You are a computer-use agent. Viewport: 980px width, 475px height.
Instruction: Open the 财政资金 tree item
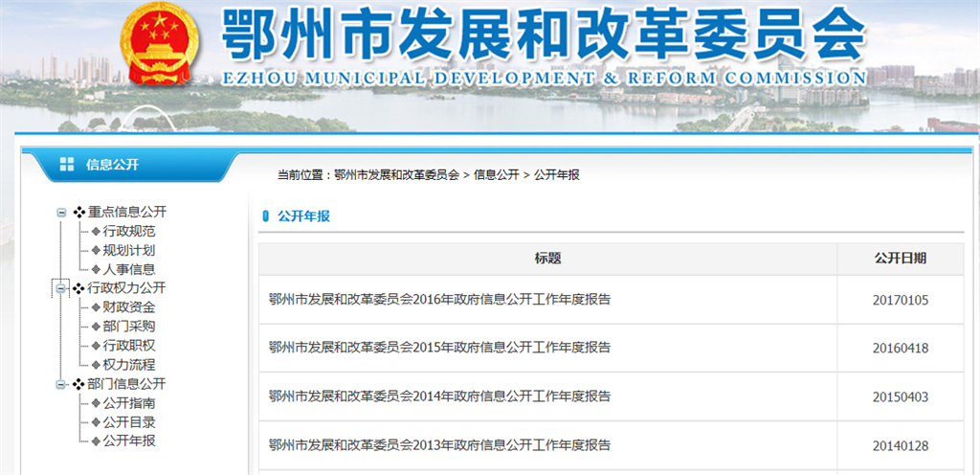(x=128, y=307)
